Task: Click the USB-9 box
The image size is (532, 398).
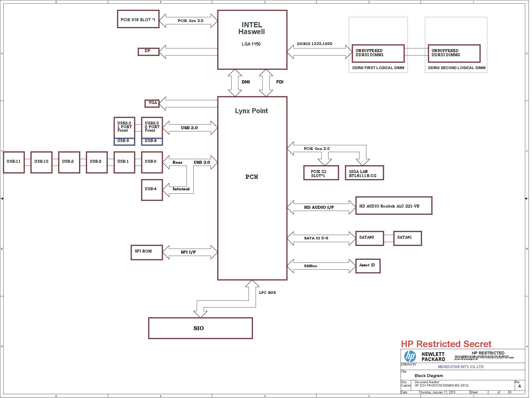Action: click(124, 142)
